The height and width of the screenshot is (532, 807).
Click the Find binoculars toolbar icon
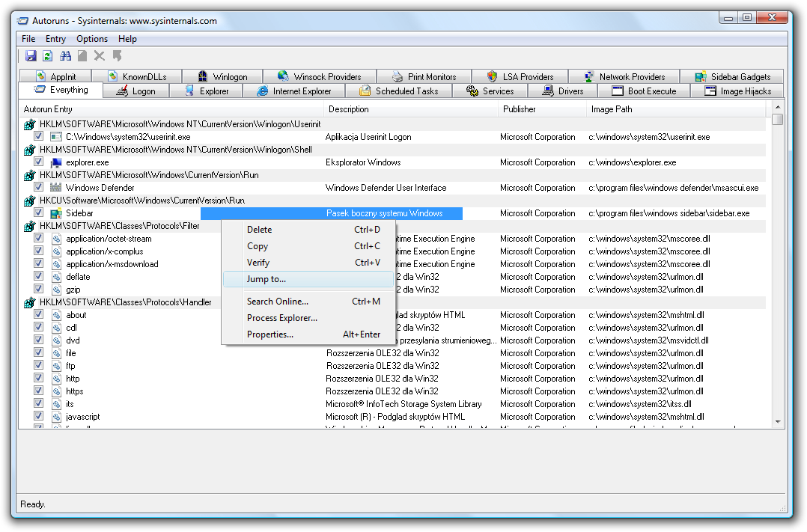(x=65, y=55)
